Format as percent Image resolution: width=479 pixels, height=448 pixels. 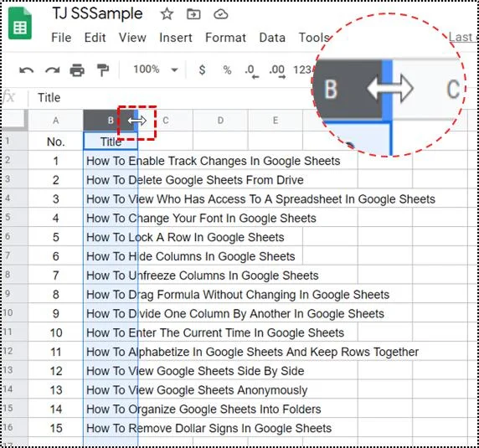pyautogui.click(x=227, y=70)
